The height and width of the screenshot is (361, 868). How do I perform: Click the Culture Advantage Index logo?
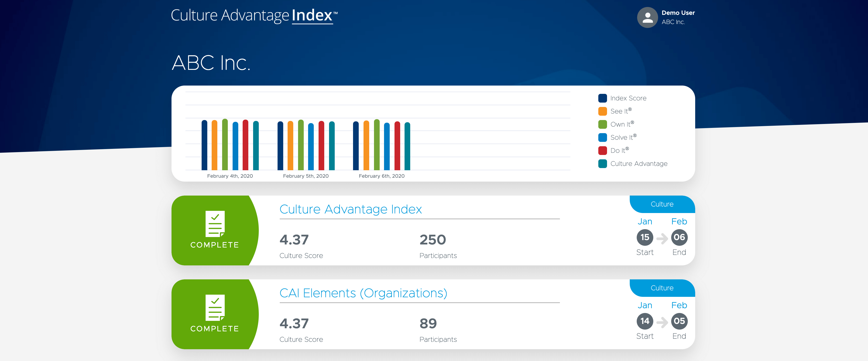(254, 15)
